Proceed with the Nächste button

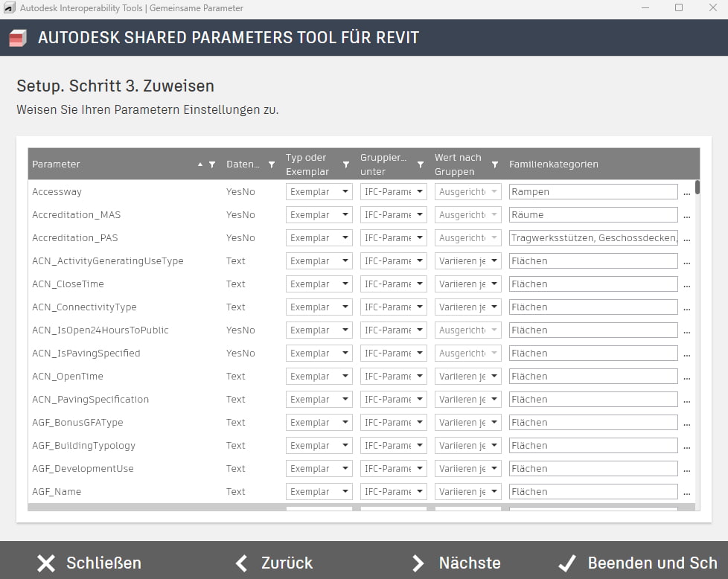point(456,563)
